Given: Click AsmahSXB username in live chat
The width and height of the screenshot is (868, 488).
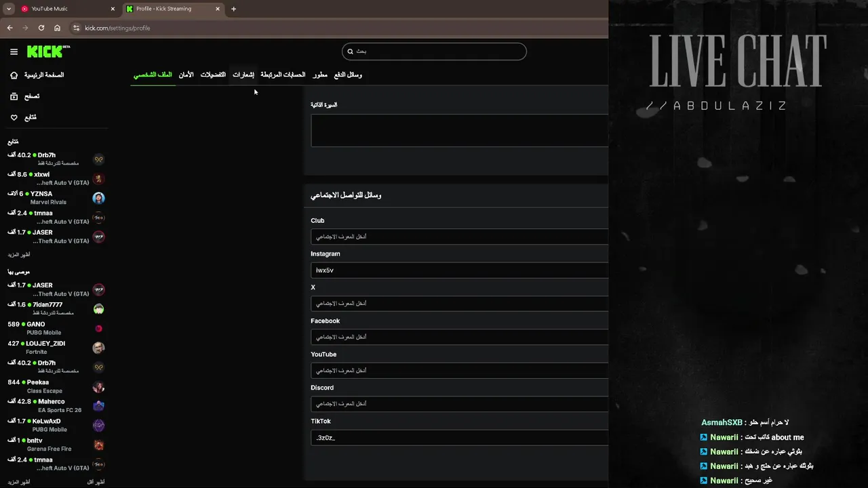Looking at the screenshot, I should pyautogui.click(x=722, y=422).
